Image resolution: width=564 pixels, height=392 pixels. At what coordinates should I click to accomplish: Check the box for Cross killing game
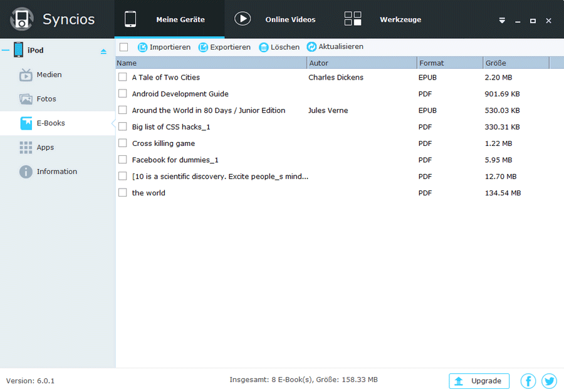(123, 143)
